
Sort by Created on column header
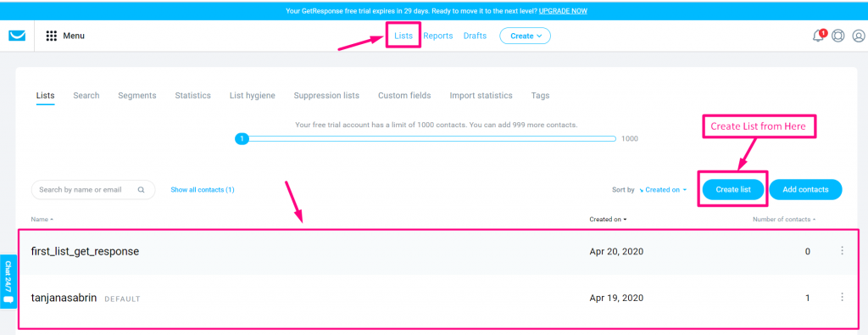point(608,220)
